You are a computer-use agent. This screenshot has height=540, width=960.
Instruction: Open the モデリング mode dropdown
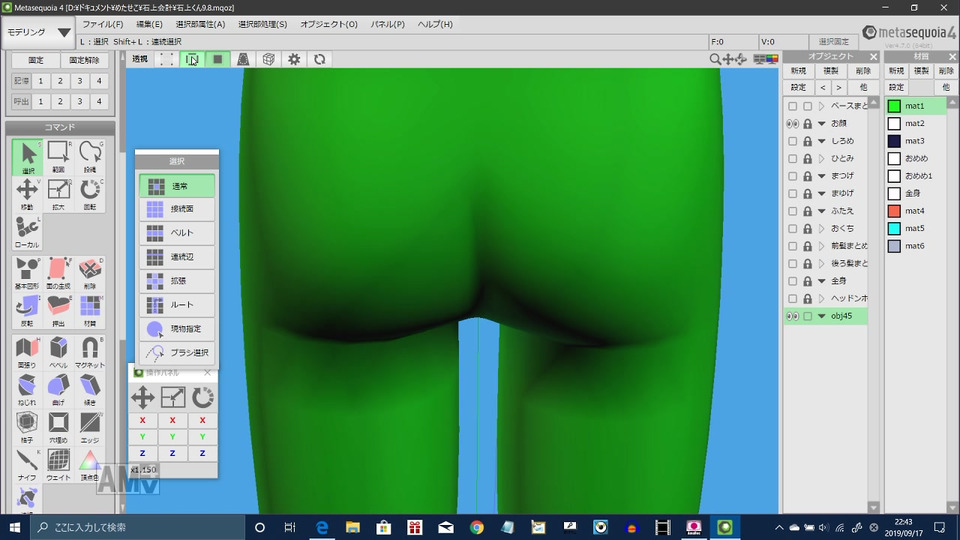click(x=38, y=32)
